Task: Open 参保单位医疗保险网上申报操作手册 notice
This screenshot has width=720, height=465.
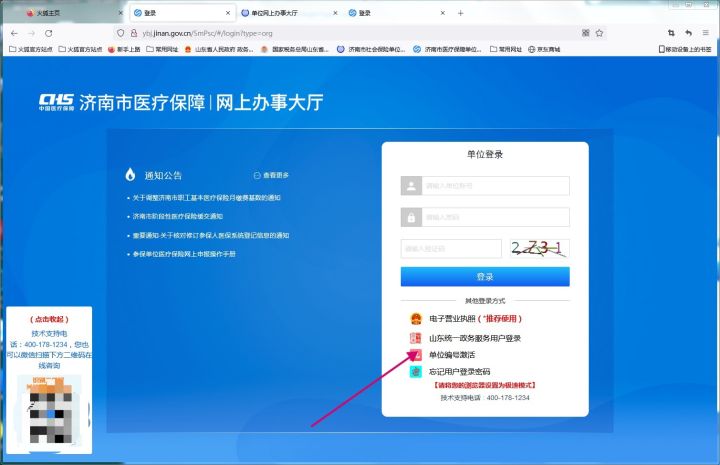Action: (184, 254)
